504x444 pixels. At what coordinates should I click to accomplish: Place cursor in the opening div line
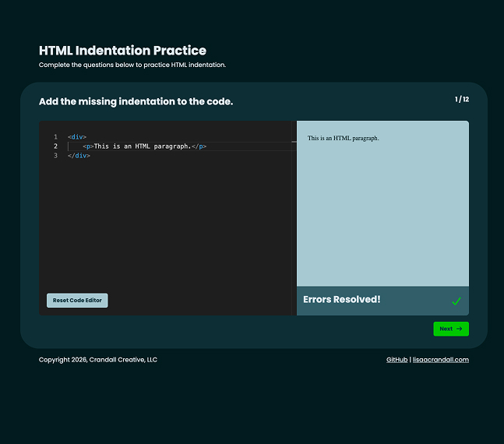(77, 137)
